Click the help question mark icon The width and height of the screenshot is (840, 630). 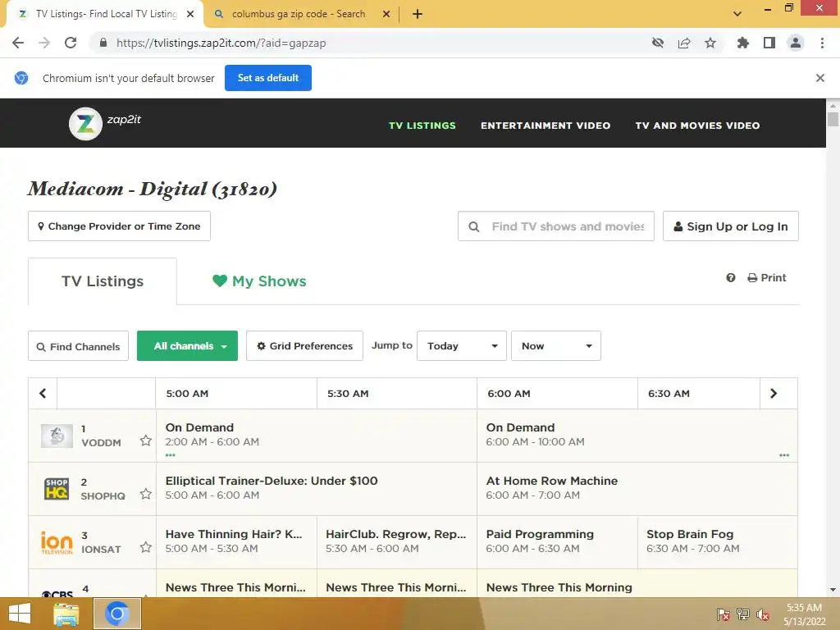(731, 277)
